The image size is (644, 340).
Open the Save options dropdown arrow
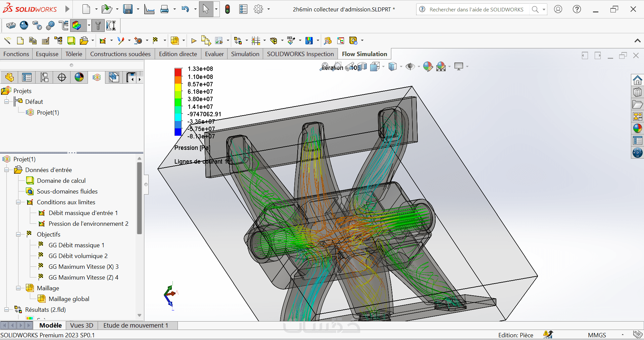point(138,9)
